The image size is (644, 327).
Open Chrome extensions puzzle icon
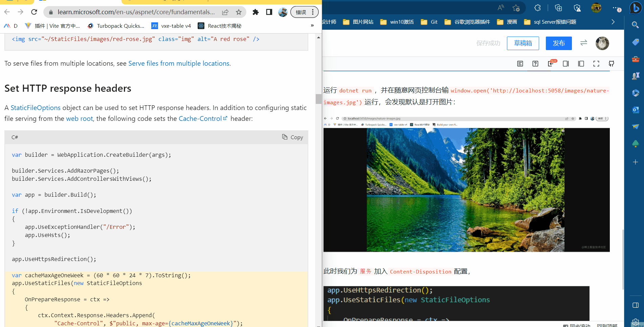coord(256,12)
